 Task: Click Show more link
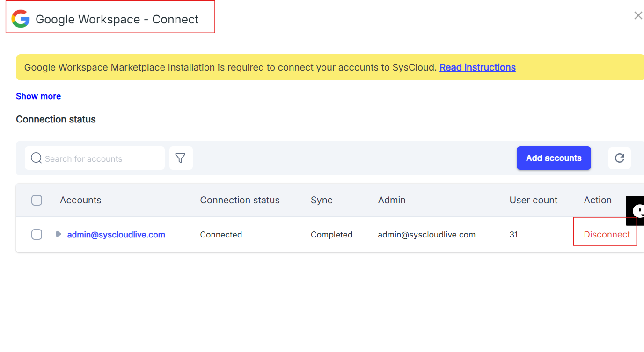(38, 96)
